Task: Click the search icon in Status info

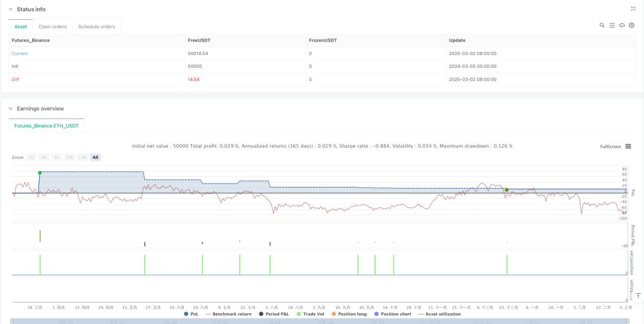Action: click(602, 25)
